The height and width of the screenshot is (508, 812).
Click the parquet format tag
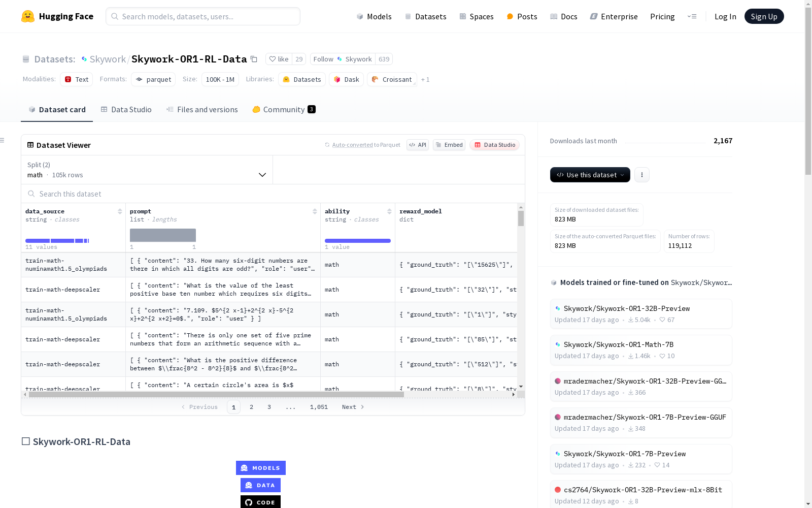(153, 79)
